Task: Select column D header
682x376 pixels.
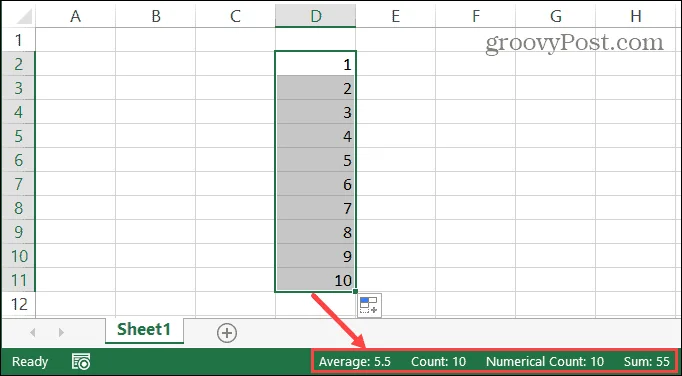Action: (x=315, y=16)
